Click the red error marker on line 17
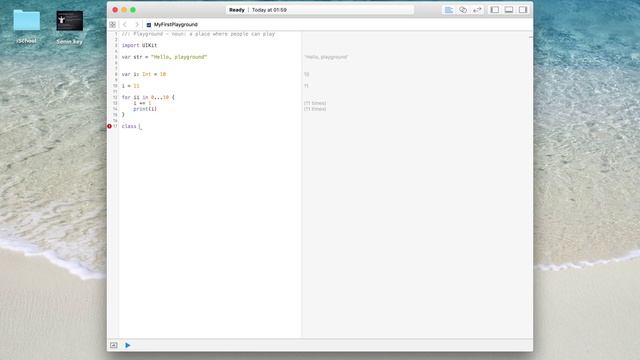Viewport: 640px width, 360px height. [x=109, y=126]
